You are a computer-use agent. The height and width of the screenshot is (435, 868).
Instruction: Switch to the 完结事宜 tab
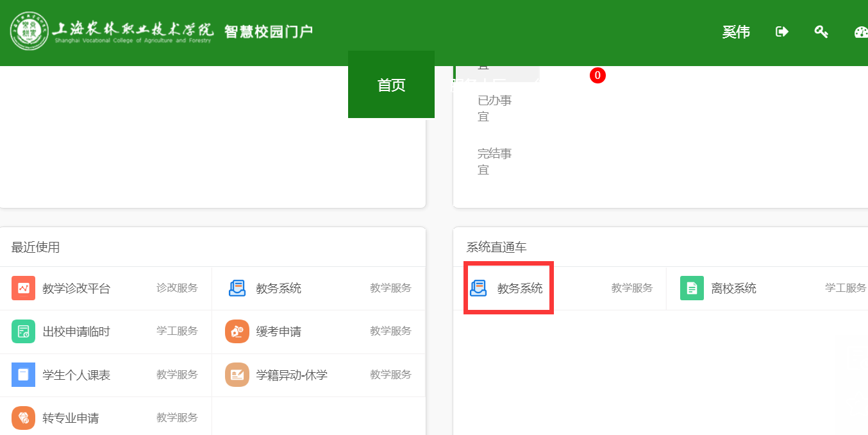tap(494, 162)
